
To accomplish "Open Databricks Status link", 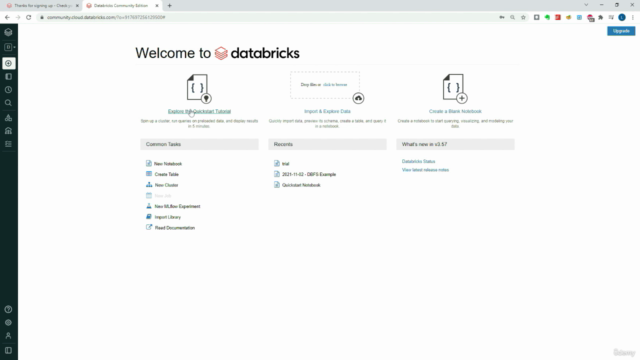I will point(418,161).
